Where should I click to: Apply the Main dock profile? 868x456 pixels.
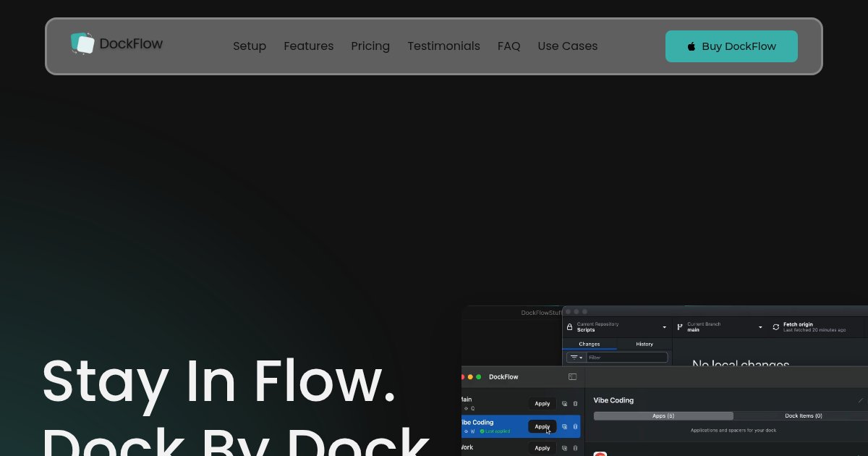542,404
